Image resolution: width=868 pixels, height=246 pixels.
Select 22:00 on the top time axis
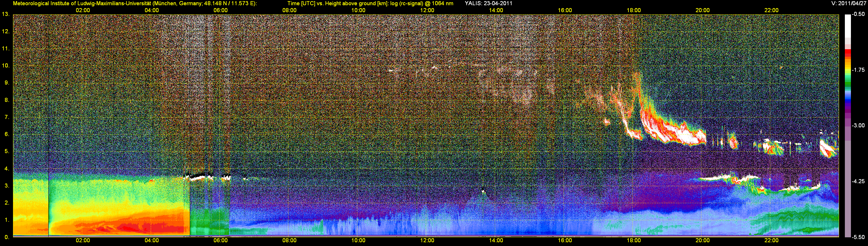[x=771, y=10]
